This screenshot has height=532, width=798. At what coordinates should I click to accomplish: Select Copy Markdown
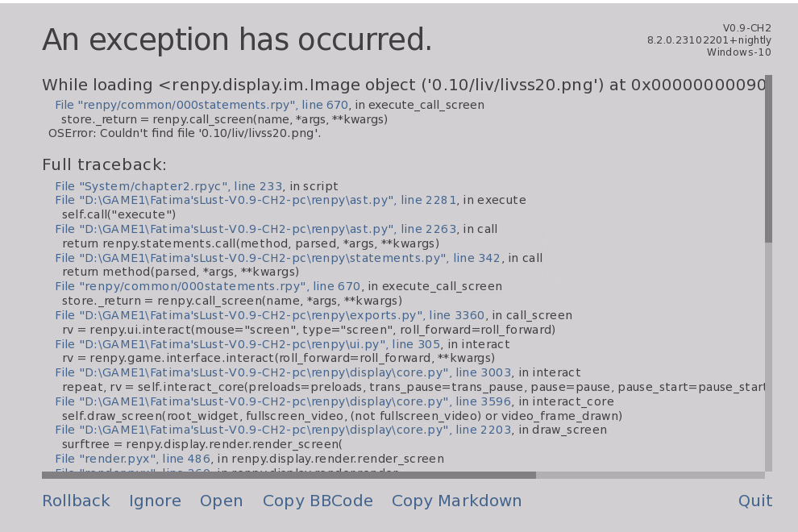point(456,501)
